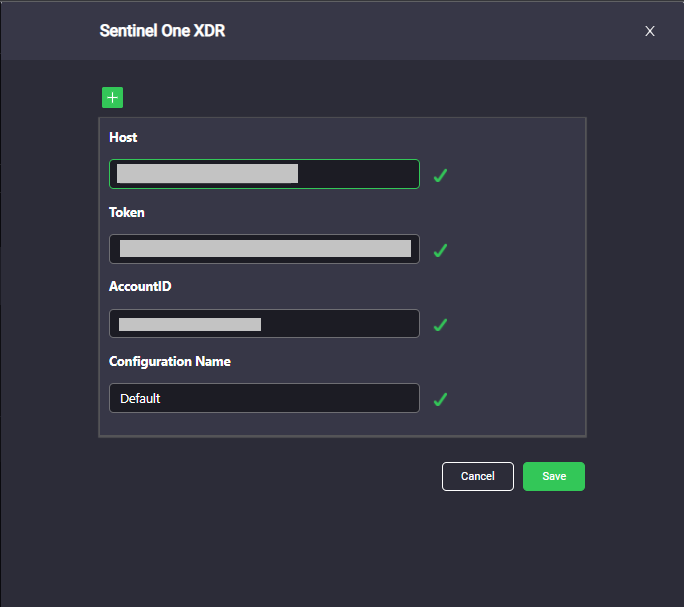Focus the Token input field

264,249
